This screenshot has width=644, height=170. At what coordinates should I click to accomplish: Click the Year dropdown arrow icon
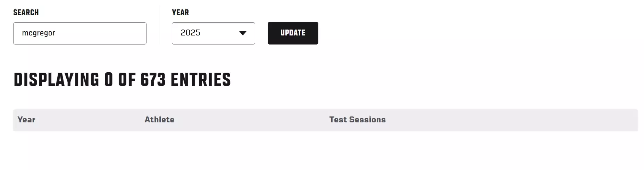point(243,33)
